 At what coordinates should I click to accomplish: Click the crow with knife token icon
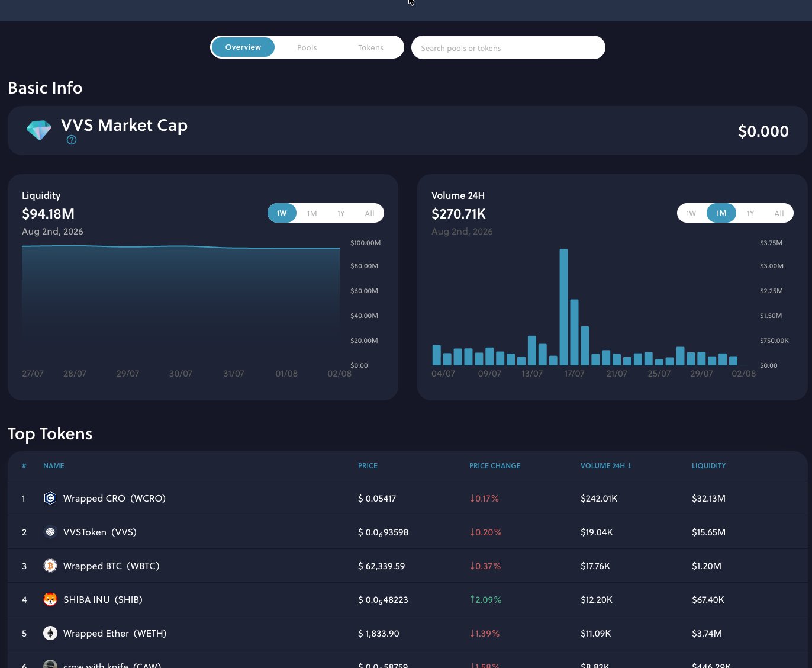point(50,664)
